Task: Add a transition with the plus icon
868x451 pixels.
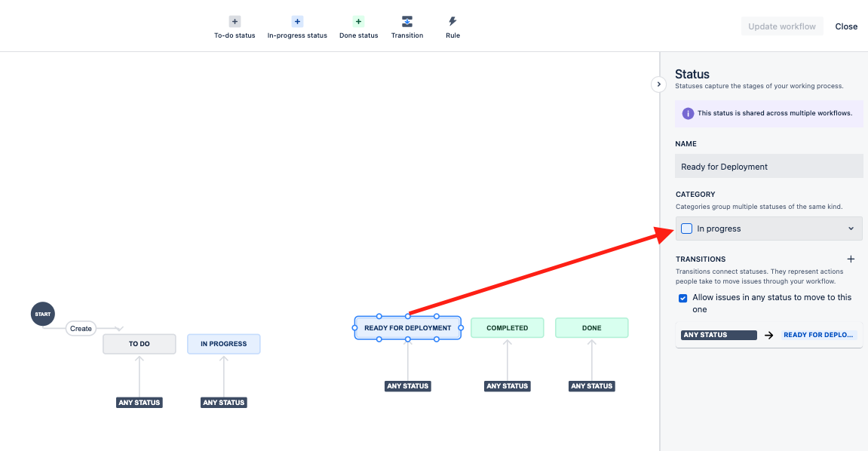Action: tap(851, 259)
